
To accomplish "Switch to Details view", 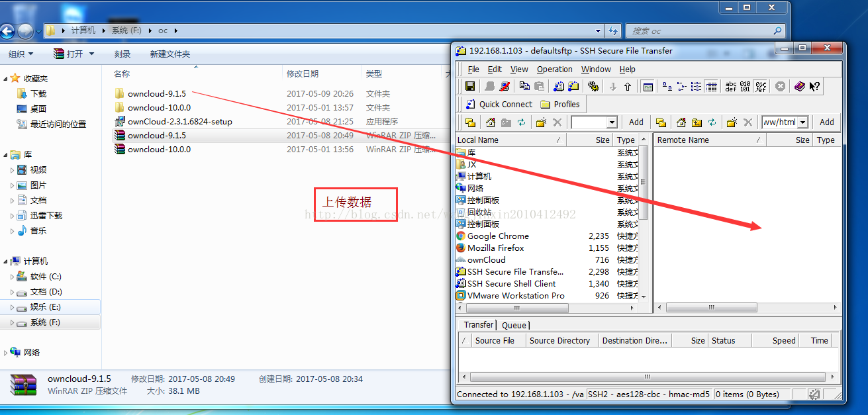I will click(x=711, y=87).
